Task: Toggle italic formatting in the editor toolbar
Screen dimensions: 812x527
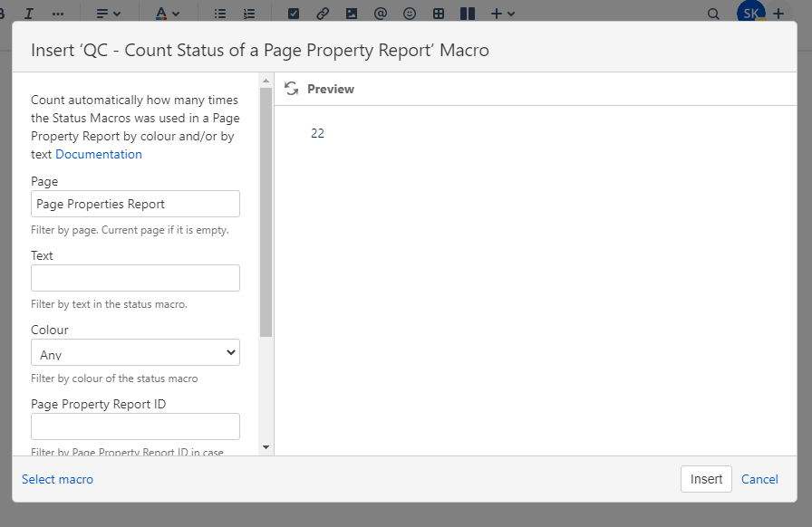Action: click(x=28, y=13)
